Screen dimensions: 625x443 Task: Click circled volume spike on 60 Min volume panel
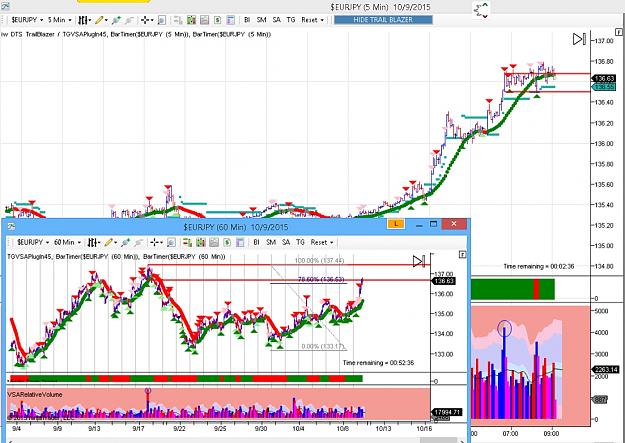click(x=148, y=391)
